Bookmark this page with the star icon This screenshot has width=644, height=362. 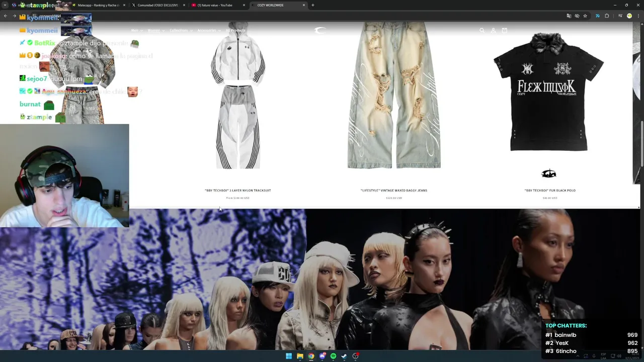click(x=585, y=16)
